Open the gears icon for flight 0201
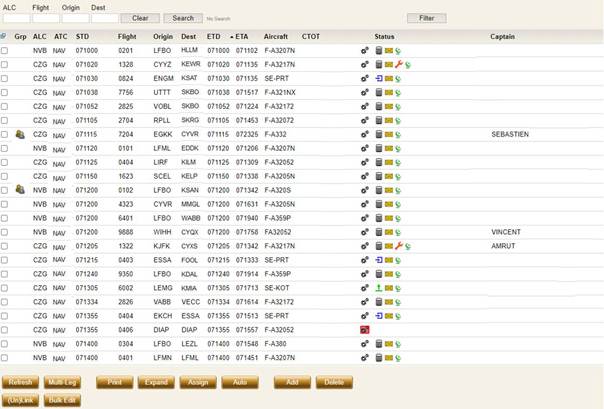 click(364, 50)
